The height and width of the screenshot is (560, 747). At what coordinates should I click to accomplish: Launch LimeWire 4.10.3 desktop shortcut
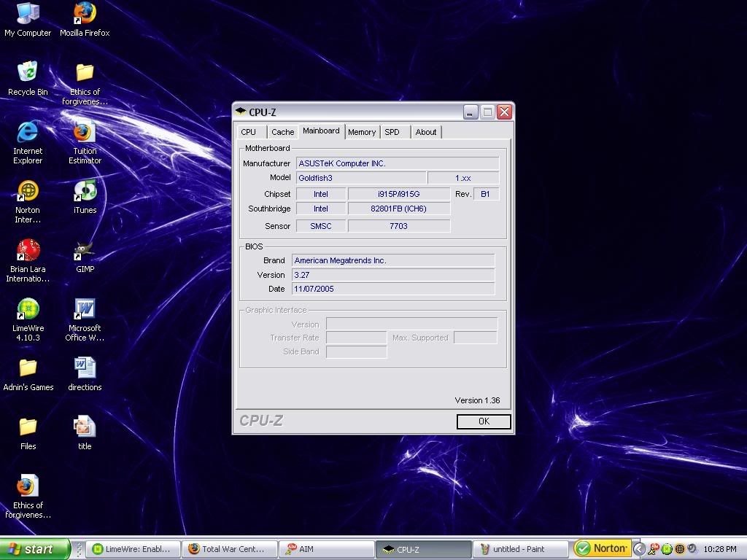point(28,310)
